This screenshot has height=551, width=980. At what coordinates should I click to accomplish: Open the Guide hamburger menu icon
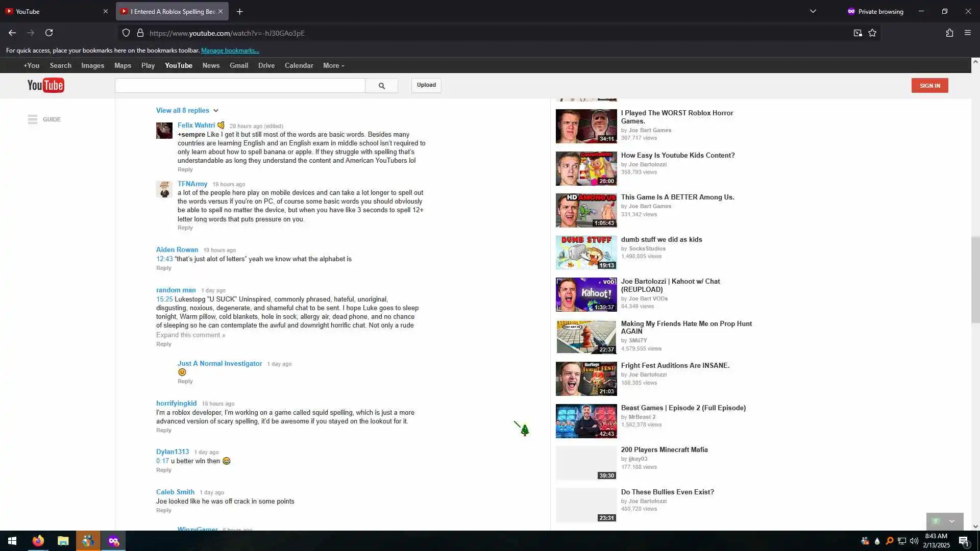pyautogui.click(x=33, y=119)
